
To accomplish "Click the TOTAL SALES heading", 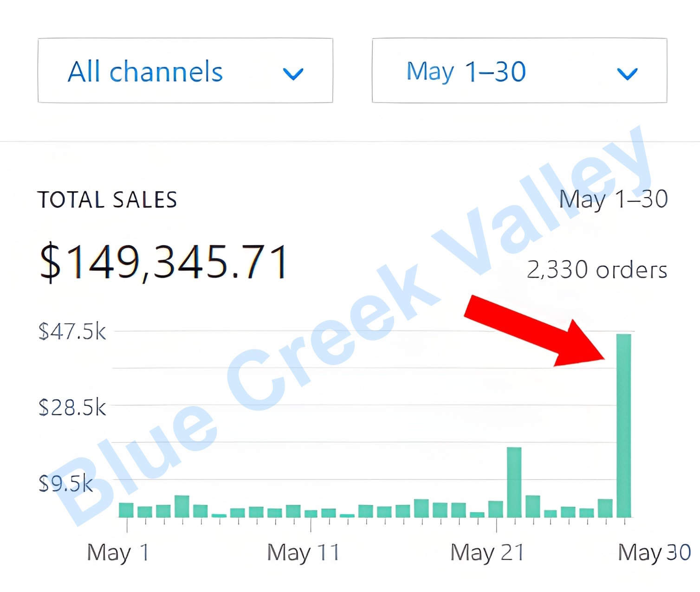I will [x=107, y=200].
